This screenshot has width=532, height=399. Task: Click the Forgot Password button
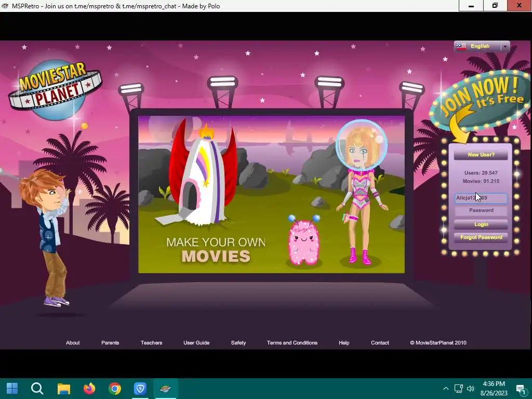point(481,237)
